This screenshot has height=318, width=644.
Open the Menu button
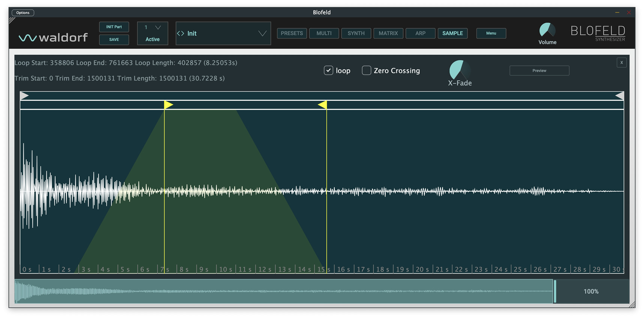point(491,33)
